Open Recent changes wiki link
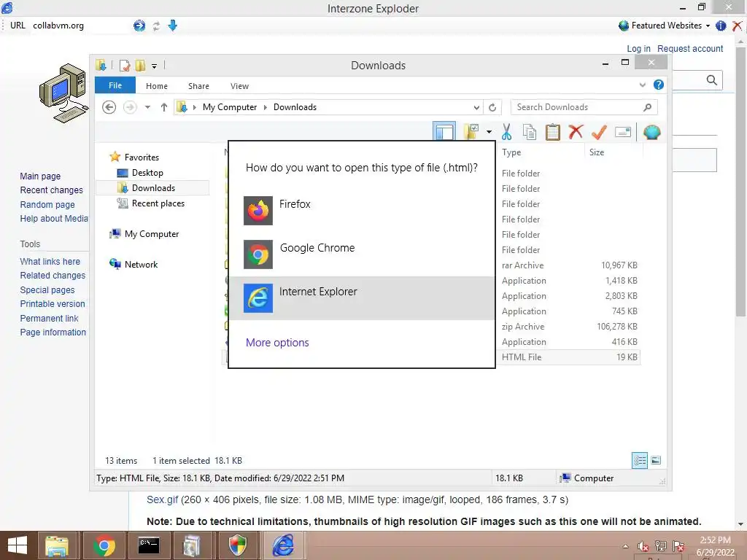The width and height of the screenshot is (747, 560). tap(52, 190)
